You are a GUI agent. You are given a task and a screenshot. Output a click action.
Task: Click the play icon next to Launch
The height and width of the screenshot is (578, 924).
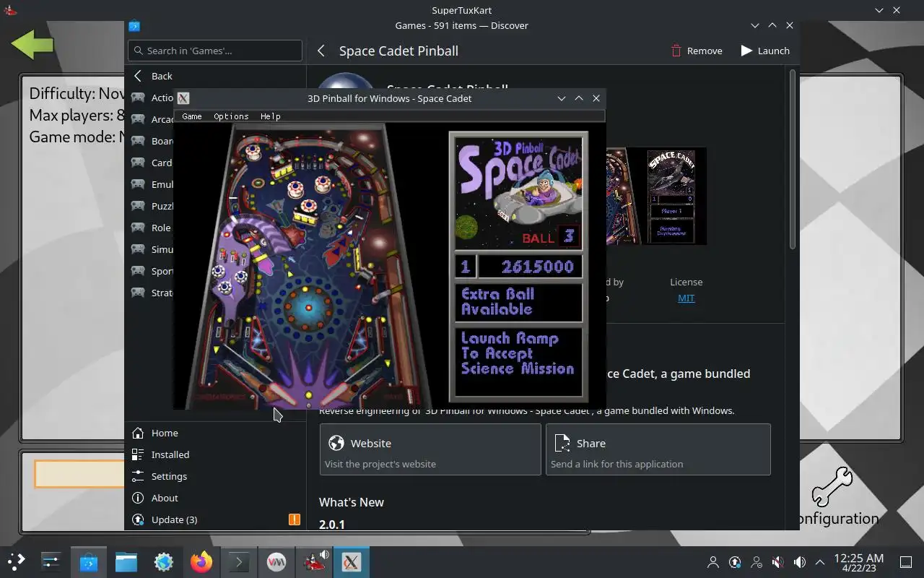pos(746,51)
